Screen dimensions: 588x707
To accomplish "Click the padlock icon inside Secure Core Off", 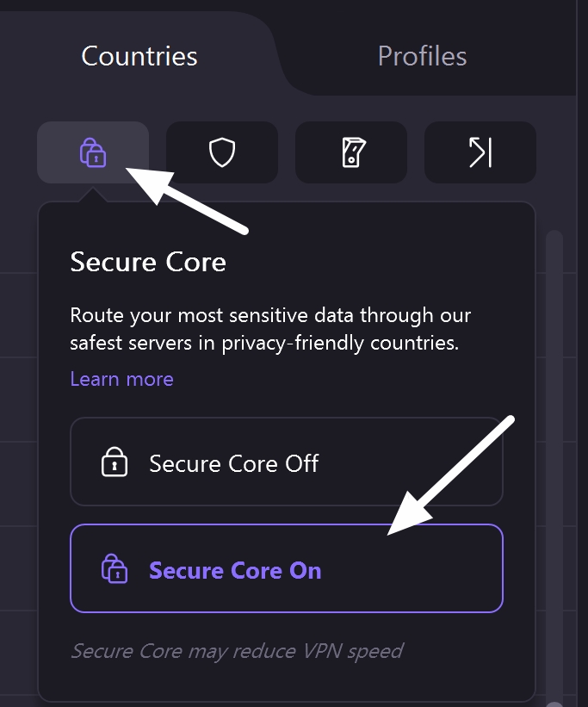I will (116, 462).
